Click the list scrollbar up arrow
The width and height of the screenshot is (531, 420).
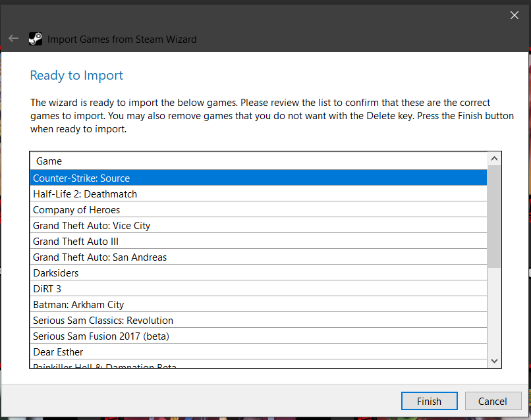(x=494, y=159)
